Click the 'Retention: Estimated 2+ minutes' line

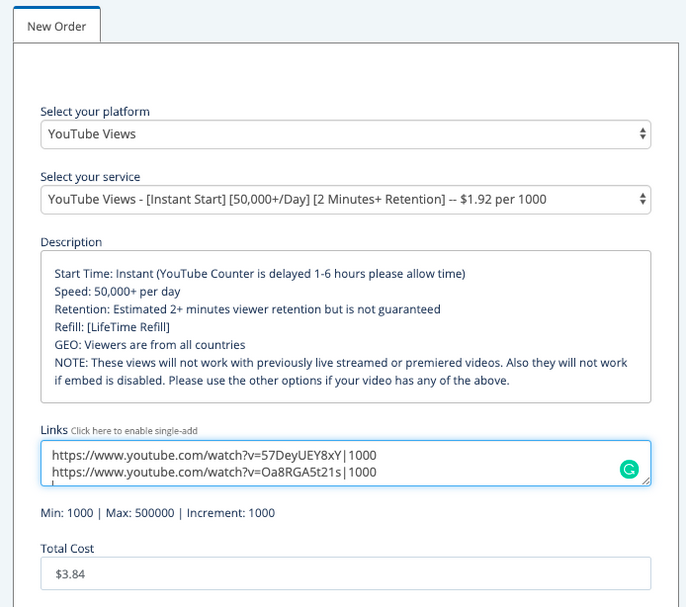[x=247, y=309]
